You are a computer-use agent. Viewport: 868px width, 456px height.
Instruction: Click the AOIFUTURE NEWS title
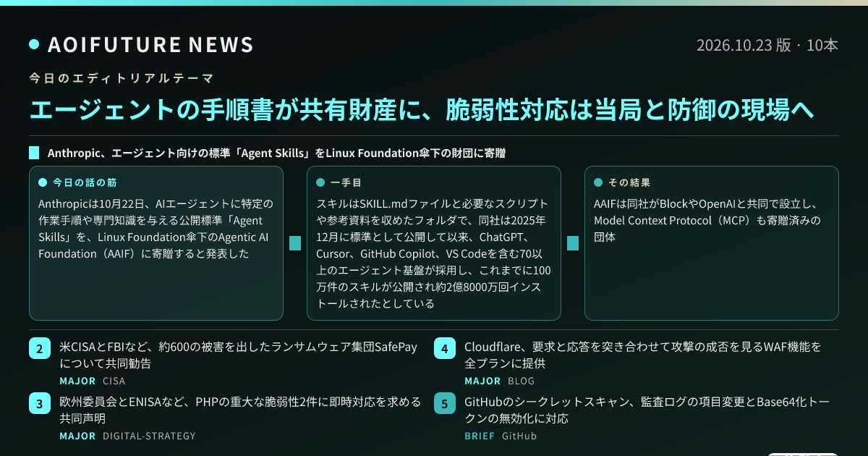(150, 45)
